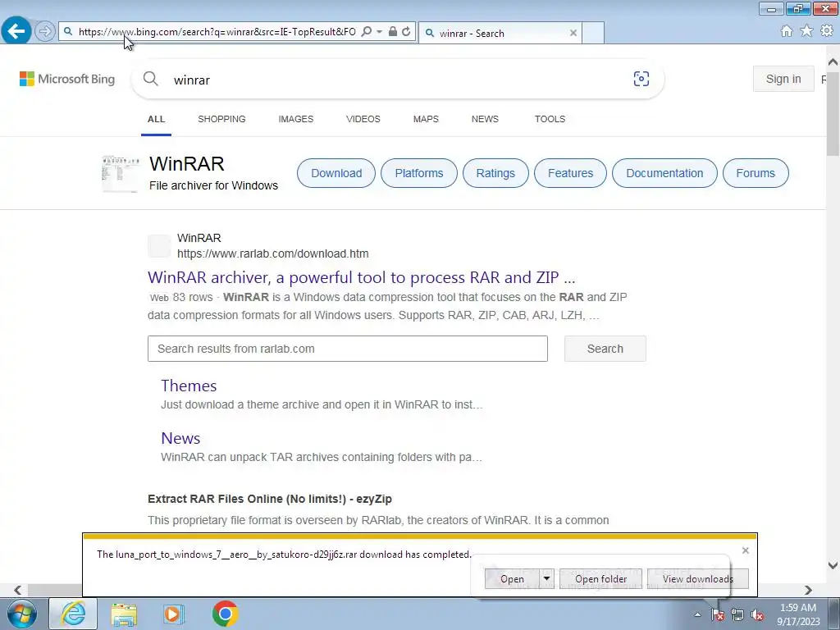This screenshot has height=630, width=840.
Task: Click the vertical scrollbar down arrow
Action: tap(833, 564)
